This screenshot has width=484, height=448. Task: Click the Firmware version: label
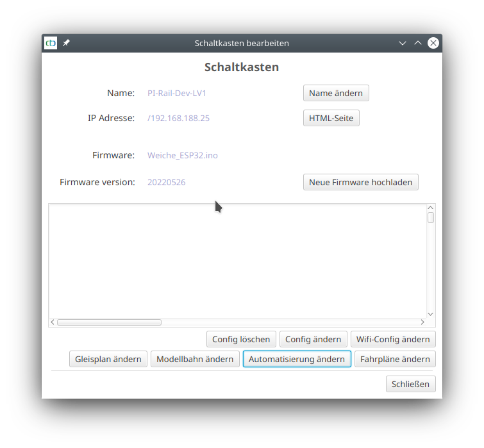pos(97,182)
